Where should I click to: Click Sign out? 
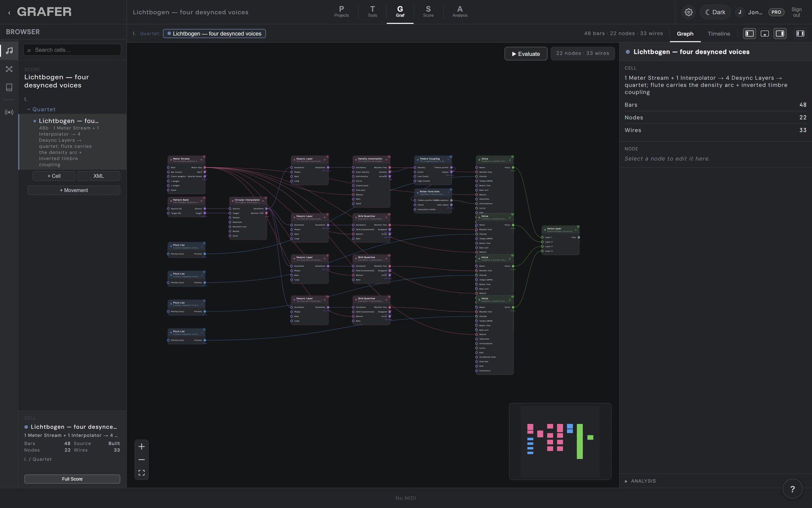(x=796, y=12)
